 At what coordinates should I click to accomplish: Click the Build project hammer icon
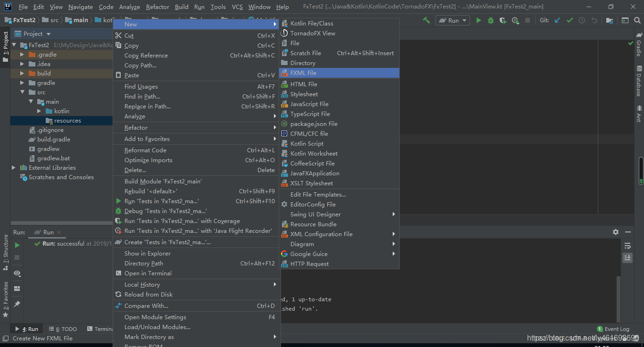[x=426, y=20]
